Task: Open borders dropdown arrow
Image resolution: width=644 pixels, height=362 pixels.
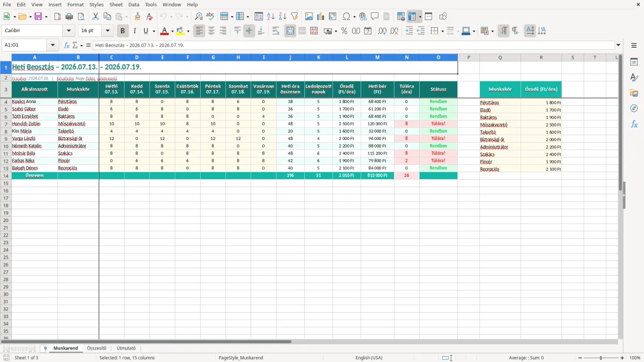Action: [442, 31]
